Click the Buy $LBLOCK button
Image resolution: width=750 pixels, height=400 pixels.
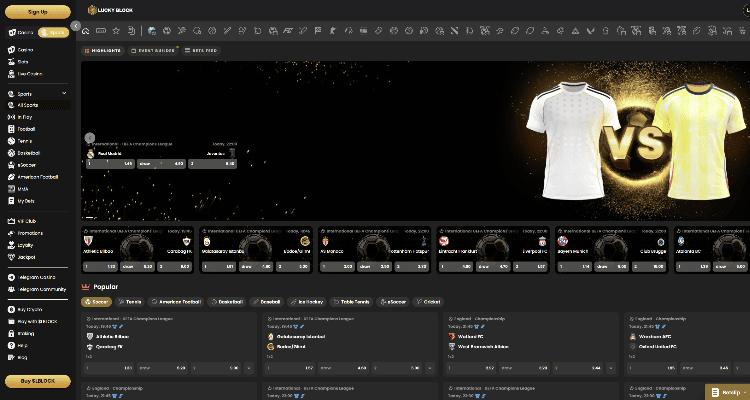(x=37, y=381)
